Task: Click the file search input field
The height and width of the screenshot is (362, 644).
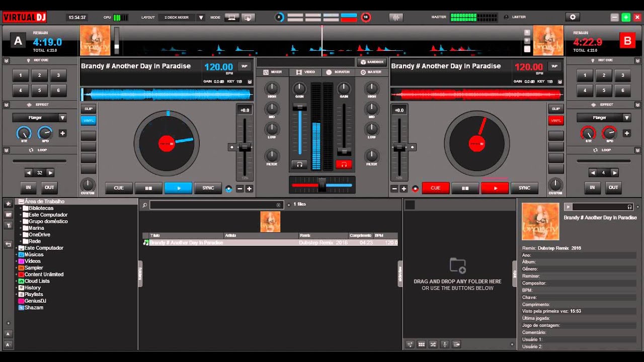Action: 216,205
